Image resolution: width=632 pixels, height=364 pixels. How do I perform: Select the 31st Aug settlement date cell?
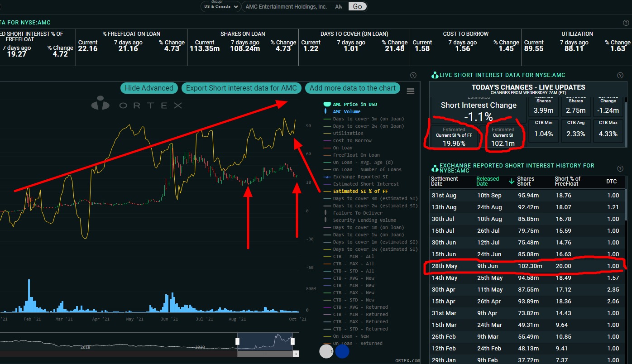pos(444,196)
